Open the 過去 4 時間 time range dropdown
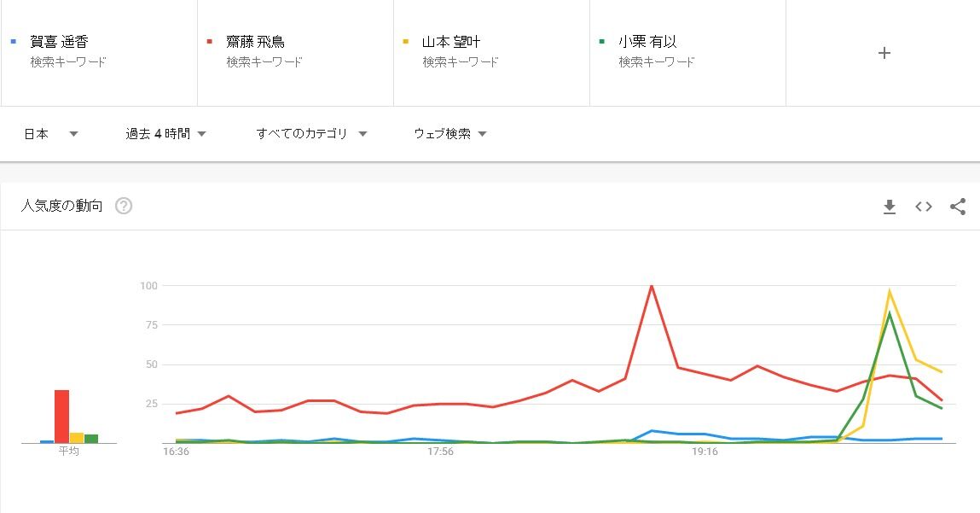 click(x=165, y=134)
